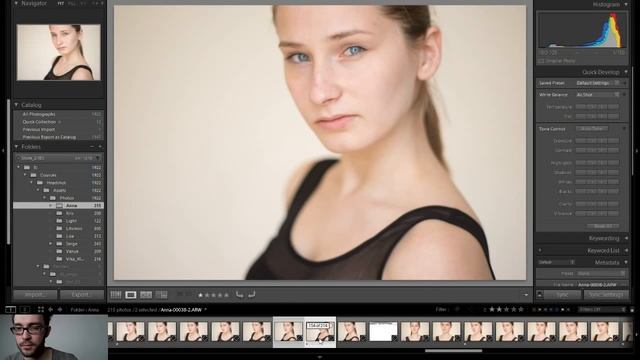Viewport: 640px width, 360px height.
Task: Open the Saved Preset dropdown
Action: tap(598, 83)
